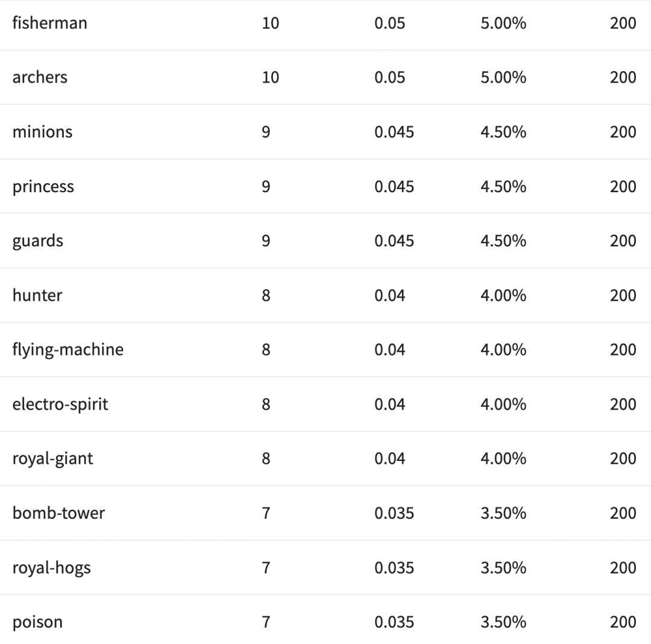
Task: Click the guards row label
Action: click(x=37, y=241)
